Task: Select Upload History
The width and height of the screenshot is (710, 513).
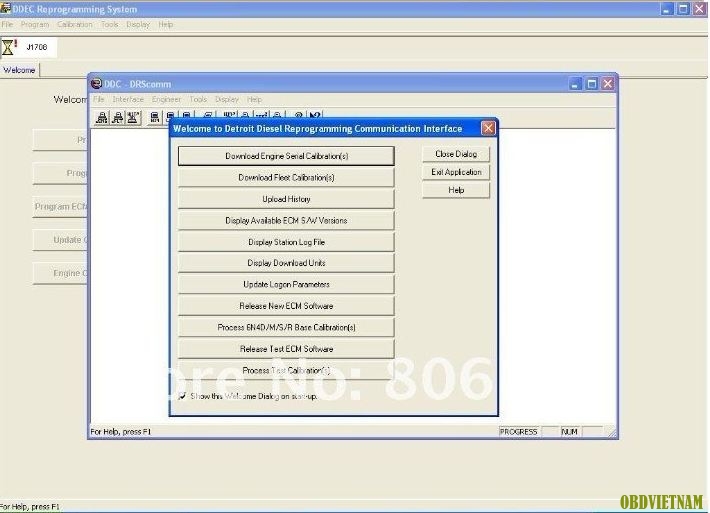Action: pos(286,199)
